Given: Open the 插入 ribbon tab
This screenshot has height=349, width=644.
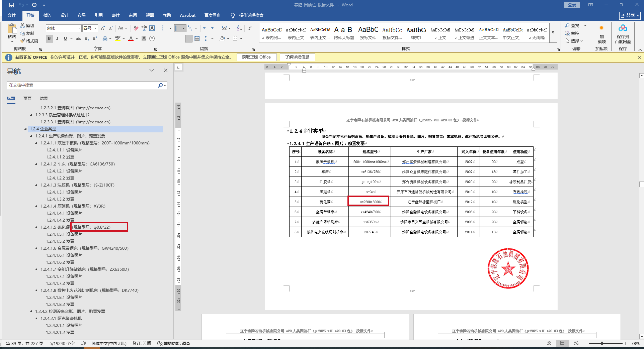Looking at the screenshot, I should [48, 15].
